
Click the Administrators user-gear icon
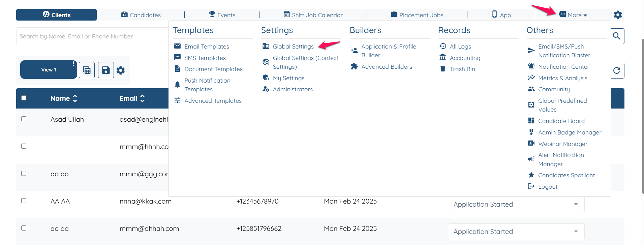266,89
